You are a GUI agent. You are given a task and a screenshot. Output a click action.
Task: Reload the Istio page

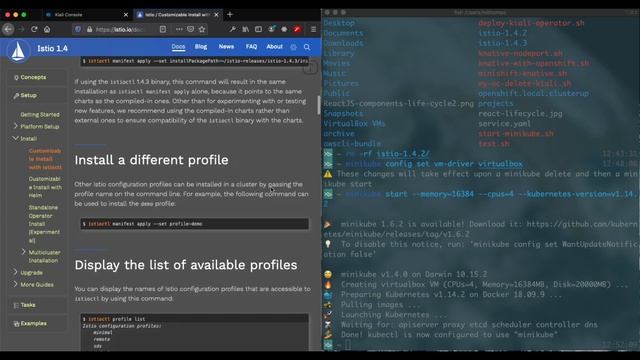(x=34, y=29)
